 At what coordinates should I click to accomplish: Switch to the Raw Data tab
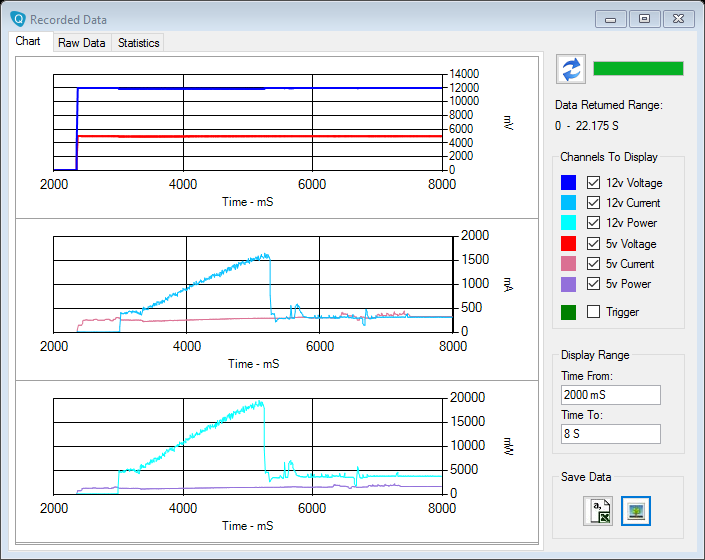tap(81, 43)
